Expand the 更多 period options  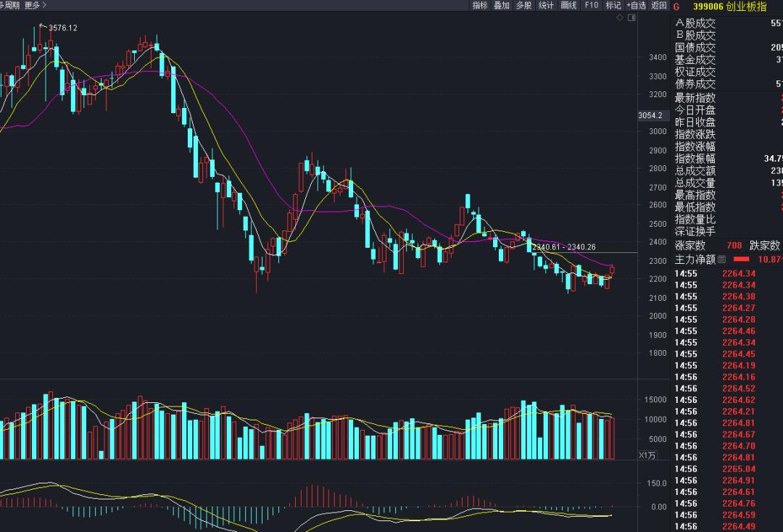pyautogui.click(x=35, y=5)
